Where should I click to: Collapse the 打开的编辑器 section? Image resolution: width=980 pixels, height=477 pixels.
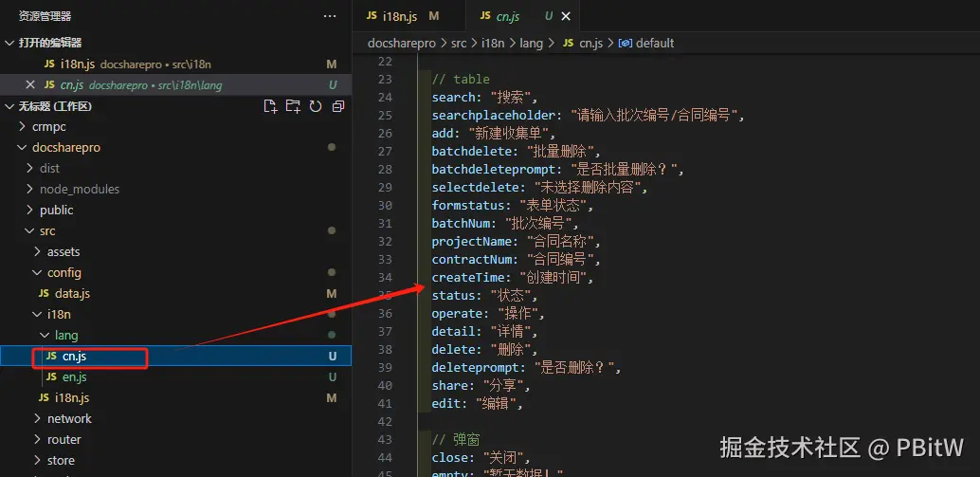[9, 43]
